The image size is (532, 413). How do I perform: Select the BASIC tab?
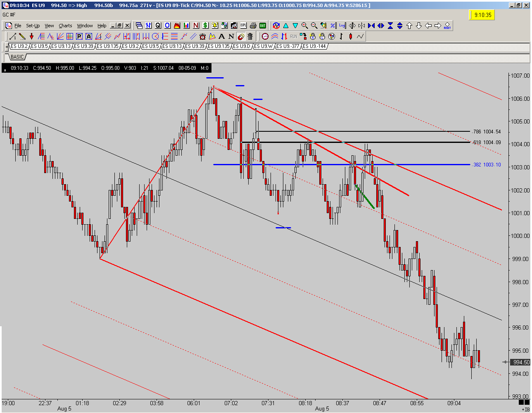point(17,57)
